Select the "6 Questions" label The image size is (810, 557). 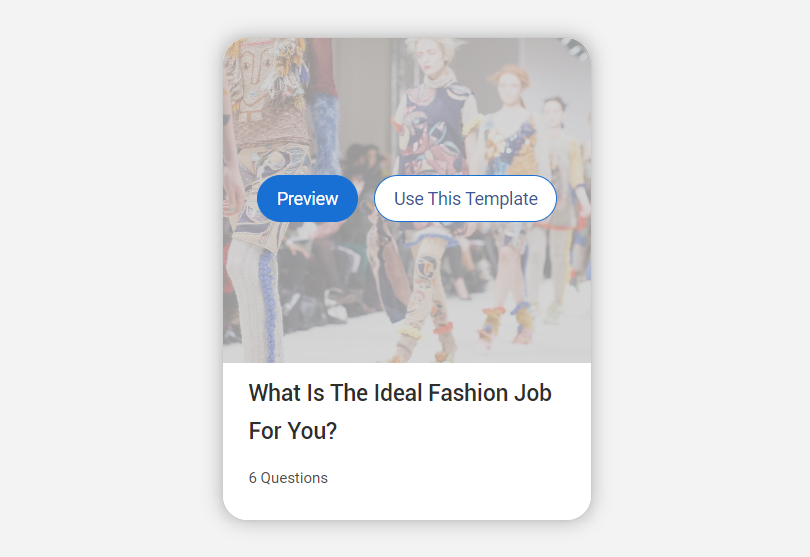(x=288, y=478)
